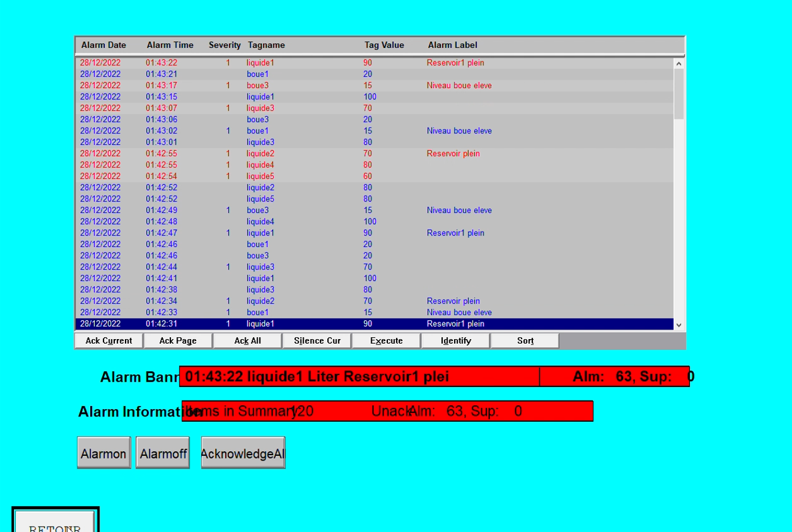This screenshot has height=532, width=792.
Task: Click the AcknowledgeAl button
Action: pyautogui.click(x=243, y=453)
